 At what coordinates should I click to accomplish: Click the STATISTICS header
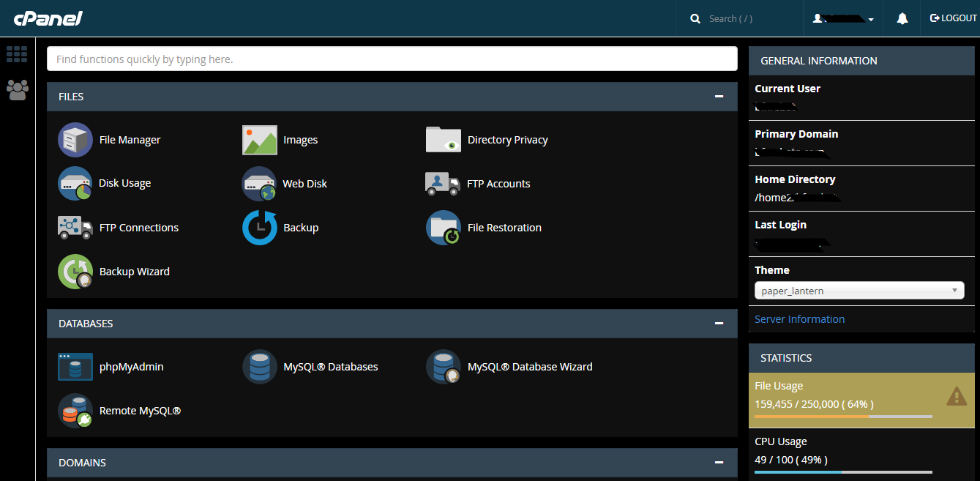point(861,358)
